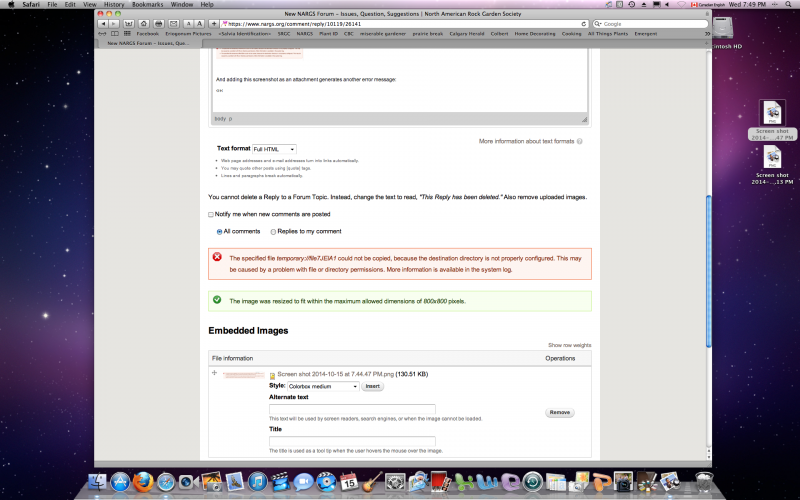This screenshot has height=500, width=800.
Task: Open iTunes from the Dock
Action: click(258, 482)
